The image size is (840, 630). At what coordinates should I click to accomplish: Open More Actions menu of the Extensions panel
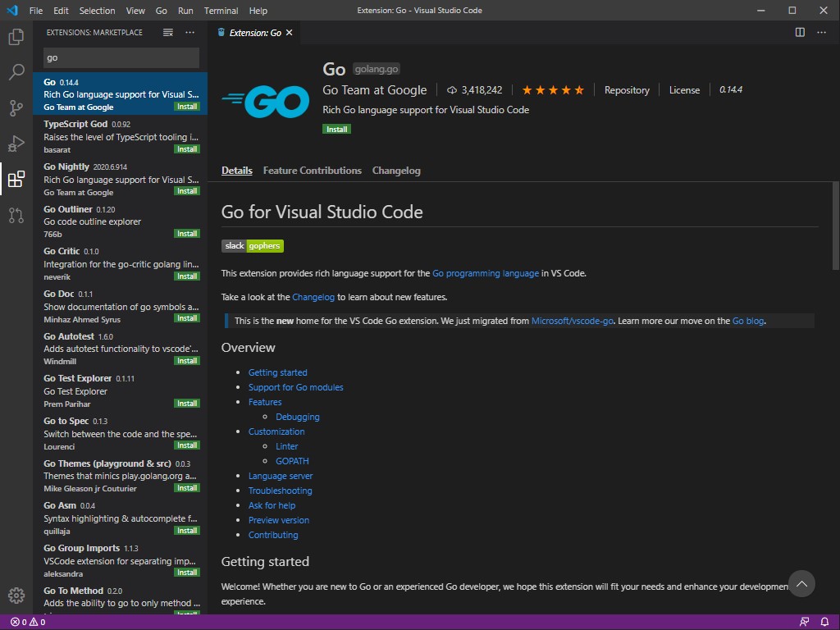point(189,33)
